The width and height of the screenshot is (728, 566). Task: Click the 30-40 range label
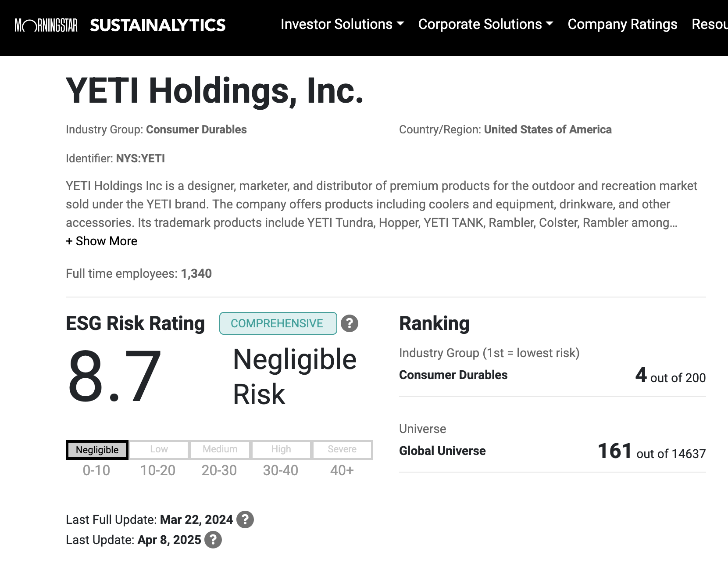[x=281, y=470]
